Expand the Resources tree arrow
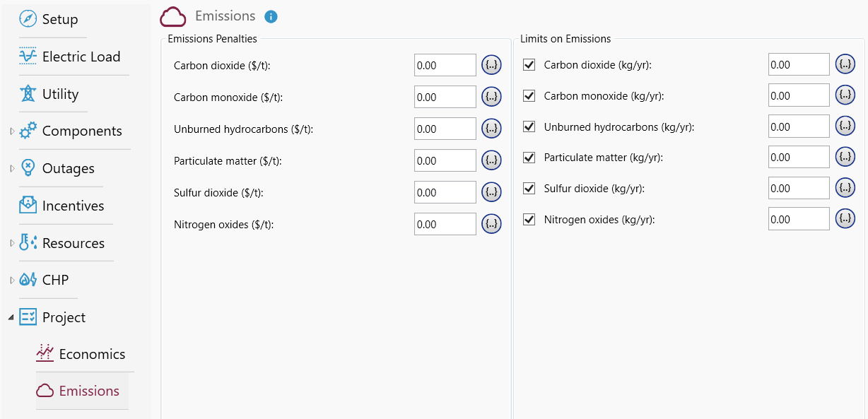 point(12,243)
